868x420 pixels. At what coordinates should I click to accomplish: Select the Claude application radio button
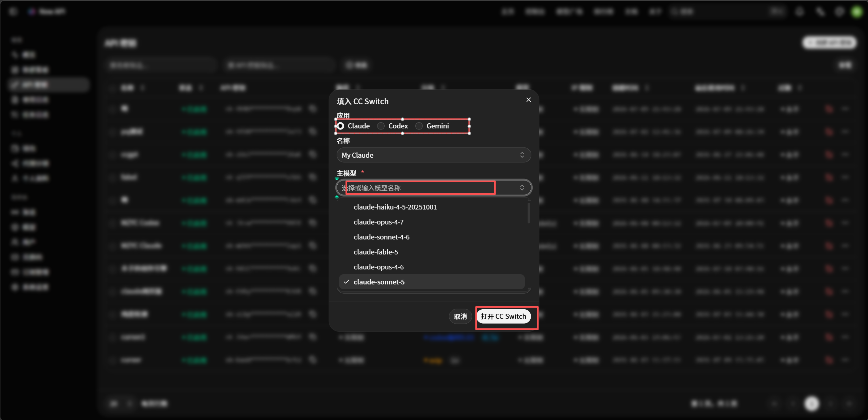click(341, 126)
